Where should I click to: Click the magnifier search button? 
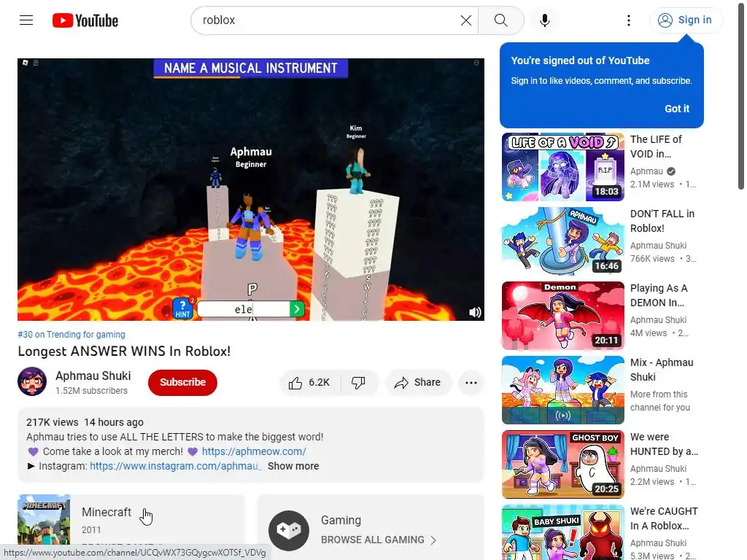[500, 20]
